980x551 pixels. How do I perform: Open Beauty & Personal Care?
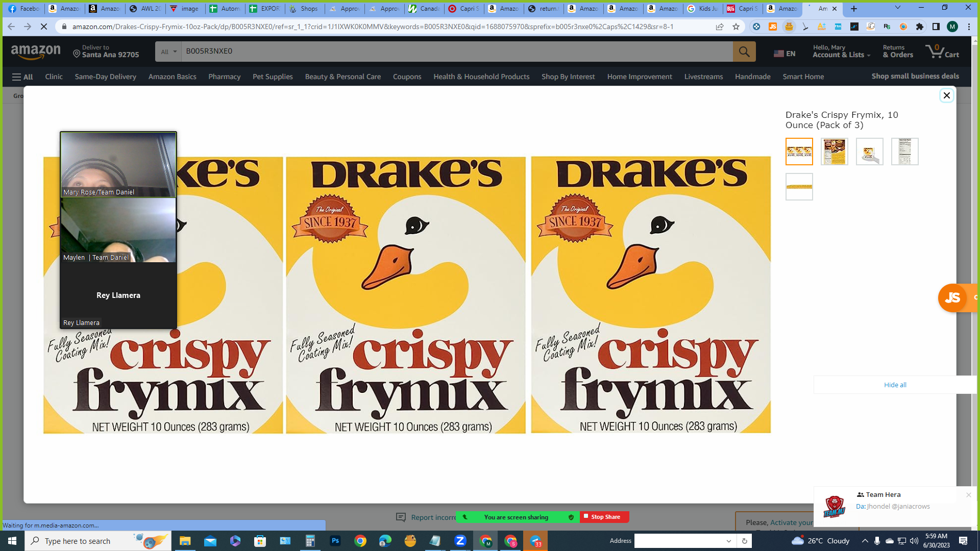343,77
